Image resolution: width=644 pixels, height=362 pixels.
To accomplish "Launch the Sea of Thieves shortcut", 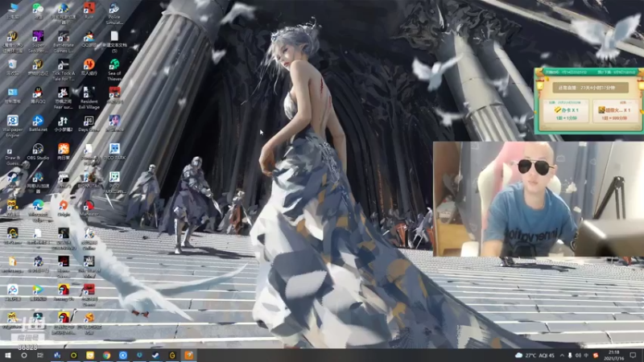I will (x=114, y=70).
